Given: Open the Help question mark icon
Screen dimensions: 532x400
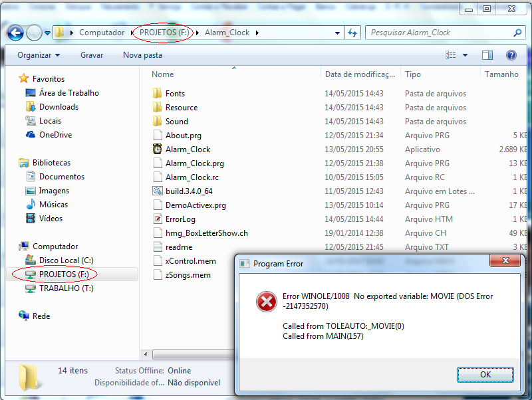Looking at the screenshot, I should click(x=511, y=55).
